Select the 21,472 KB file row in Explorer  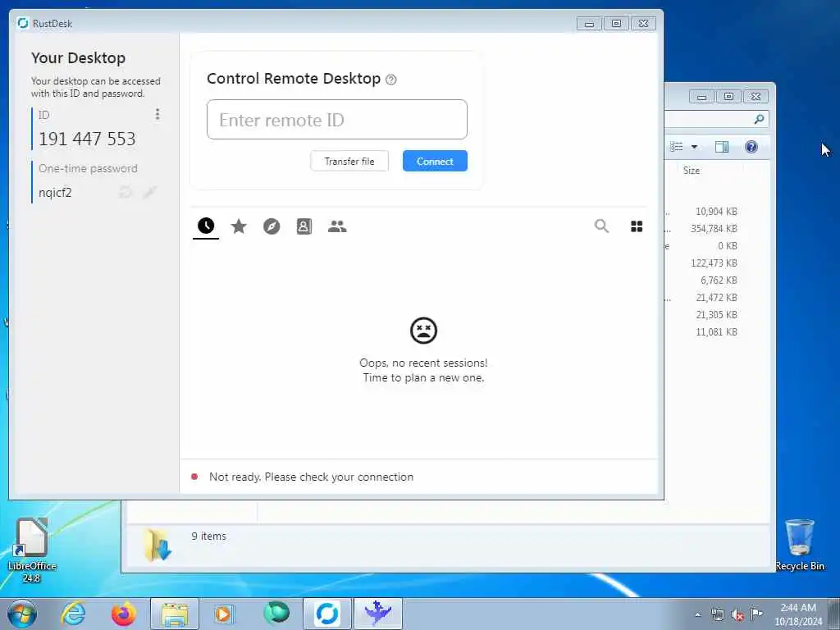click(x=716, y=297)
